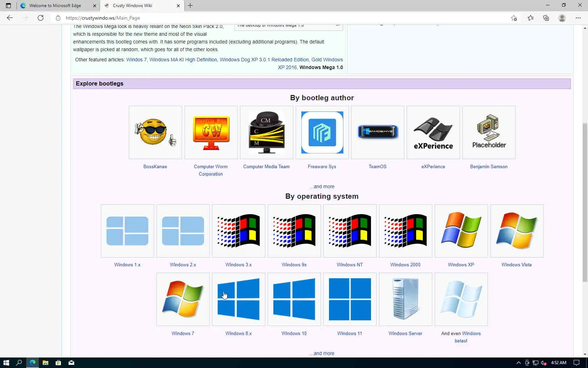The image size is (588, 368).
Task: Open Microsoft Store from the taskbar
Action: pyautogui.click(x=58, y=363)
